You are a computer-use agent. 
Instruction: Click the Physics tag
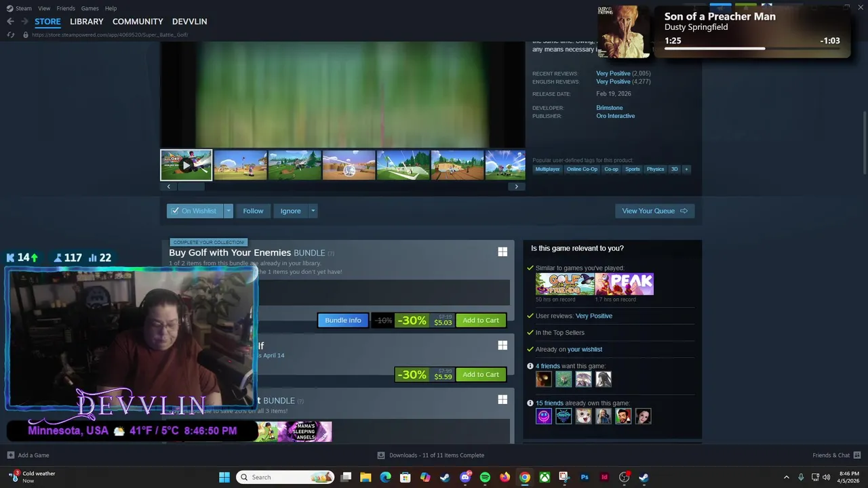655,169
